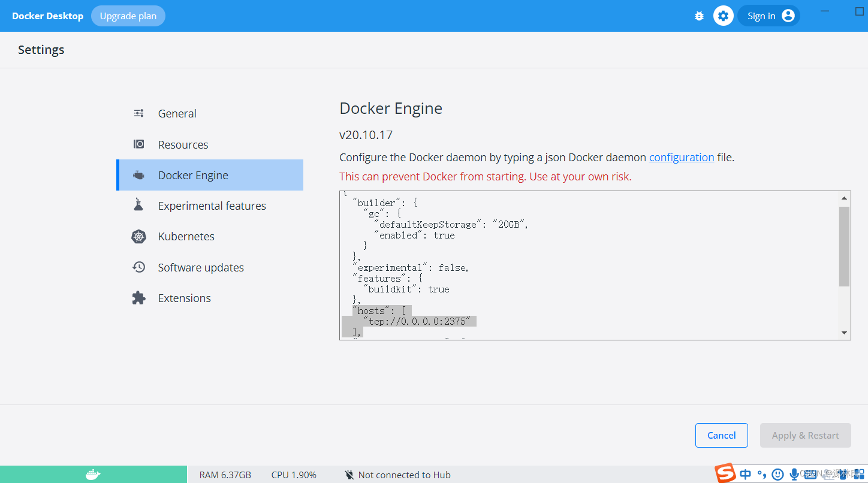Click the Sogou emoji smiley icon
The width and height of the screenshot is (868, 483).
(777, 474)
